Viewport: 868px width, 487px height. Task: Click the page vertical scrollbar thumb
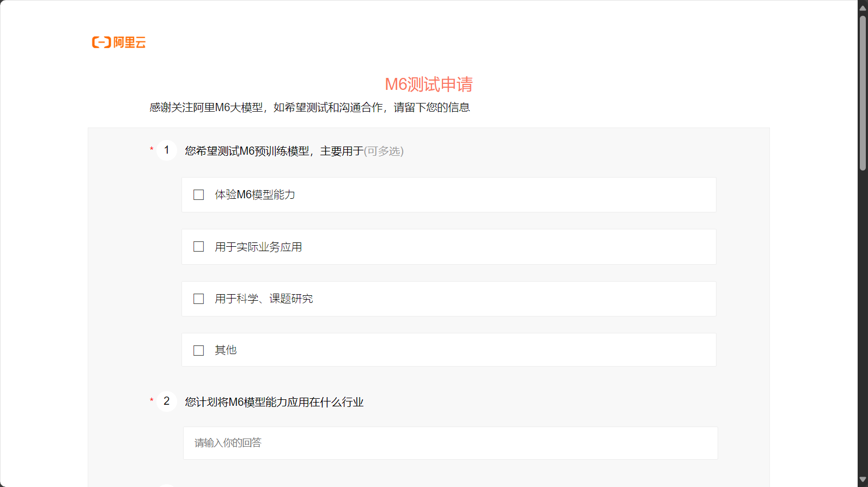pos(863,93)
